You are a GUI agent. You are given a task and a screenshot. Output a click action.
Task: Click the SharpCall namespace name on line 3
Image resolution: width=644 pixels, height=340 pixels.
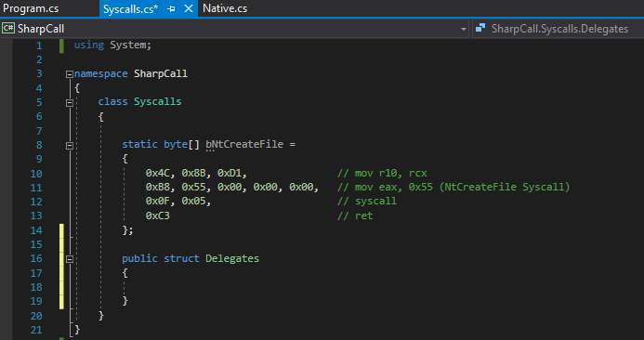point(161,73)
